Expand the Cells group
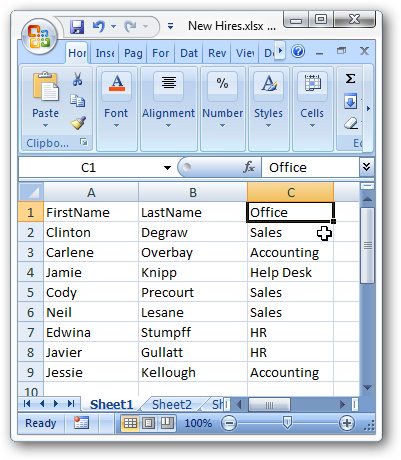The width and height of the screenshot is (401, 460). pyautogui.click(x=312, y=109)
